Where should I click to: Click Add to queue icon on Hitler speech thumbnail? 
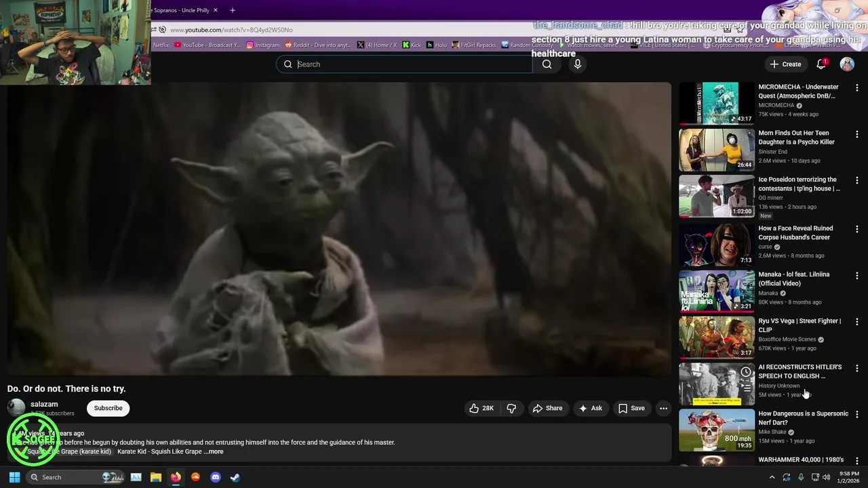[746, 388]
